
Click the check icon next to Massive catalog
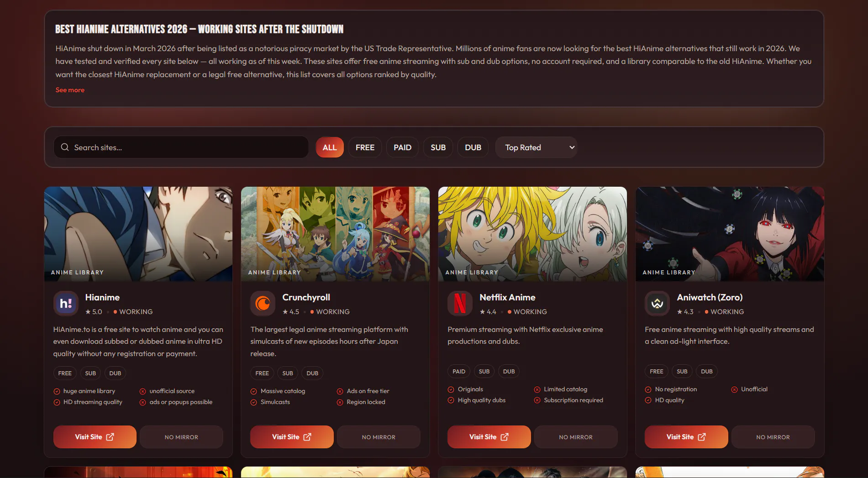point(254,391)
